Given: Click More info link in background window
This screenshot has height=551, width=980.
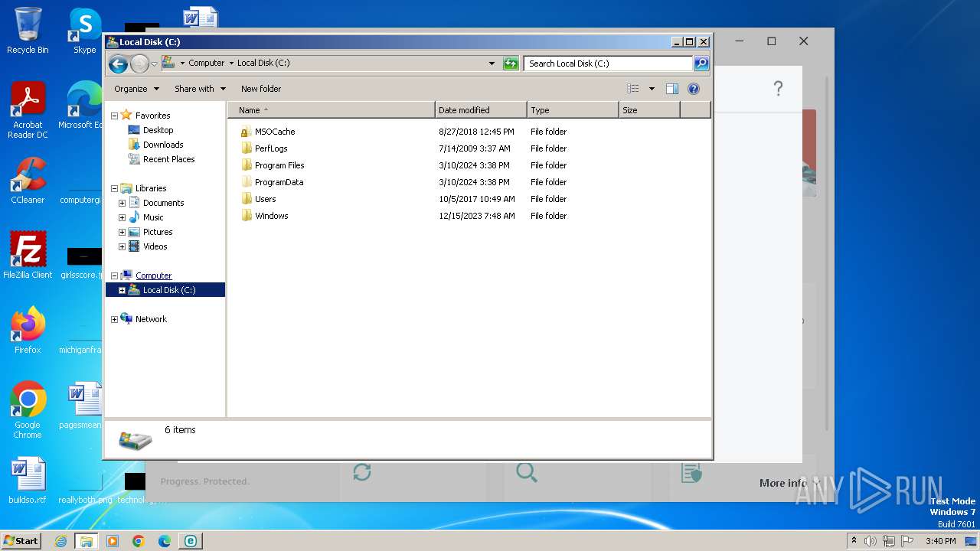Looking at the screenshot, I should [x=783, y=483].
